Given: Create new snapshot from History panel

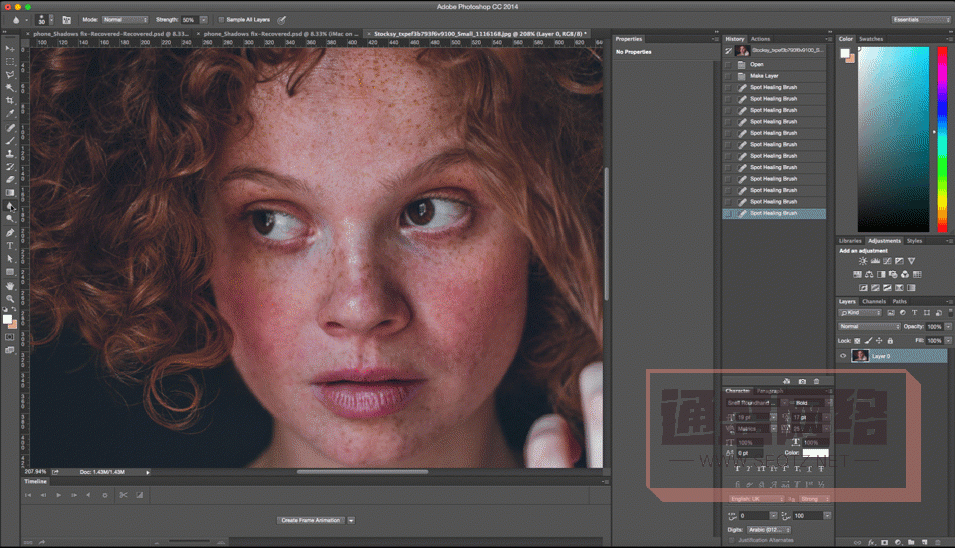Looking at the screenshot, I should point(802,381).
